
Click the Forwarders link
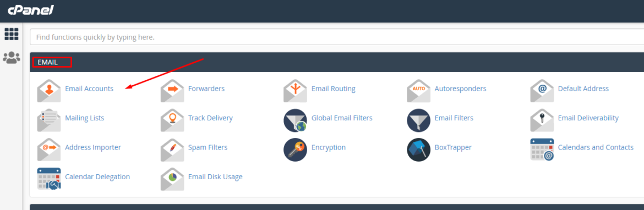[206, 89]
